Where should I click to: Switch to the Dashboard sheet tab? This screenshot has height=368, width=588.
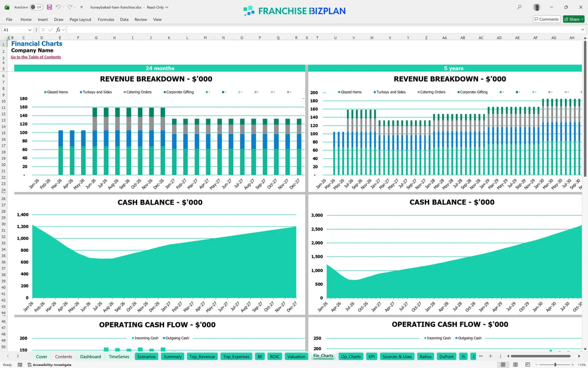[91, 357]
